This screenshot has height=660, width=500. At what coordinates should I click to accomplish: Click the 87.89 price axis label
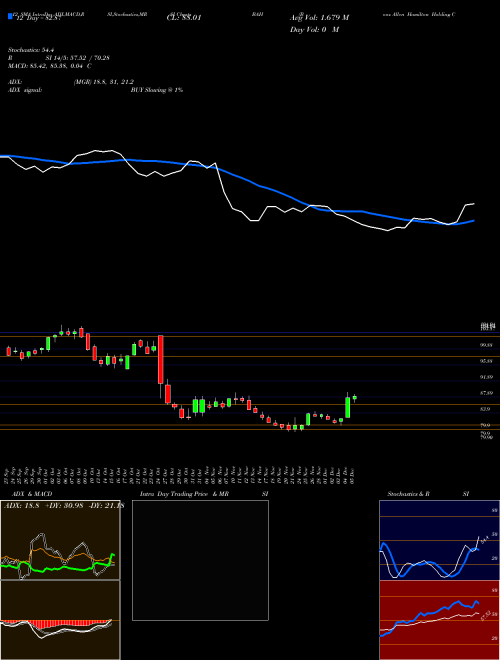pyautogui.click(x=487, y=393)
